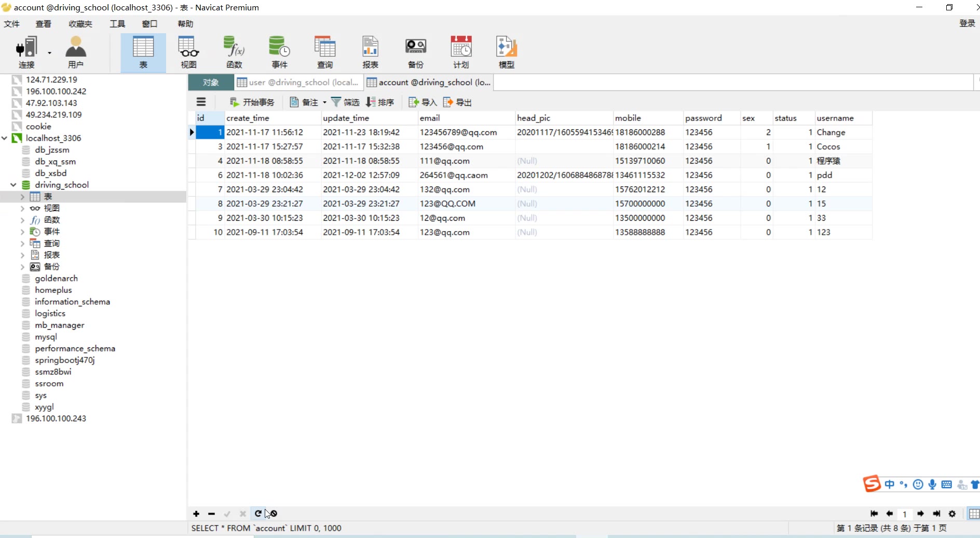Image resolution: width=980 pixels, height=538 pixels.
Task: Select the information_schema database
Action: click(x=72, y=302)
